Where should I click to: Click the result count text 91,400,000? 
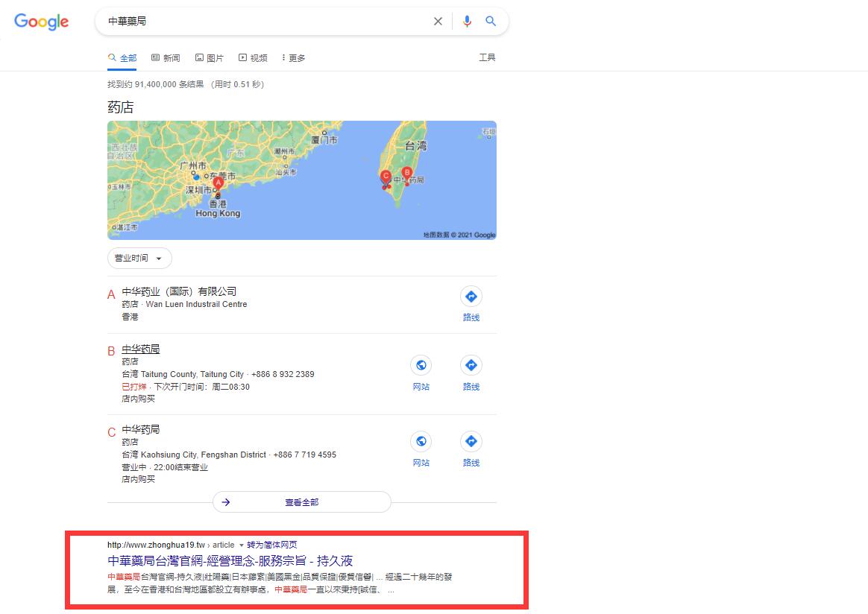coord(156,84)
